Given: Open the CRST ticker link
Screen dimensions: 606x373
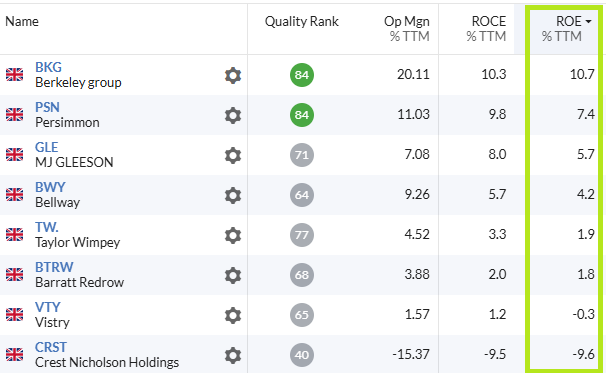Looking at the screenshot, I should [51, 347].
